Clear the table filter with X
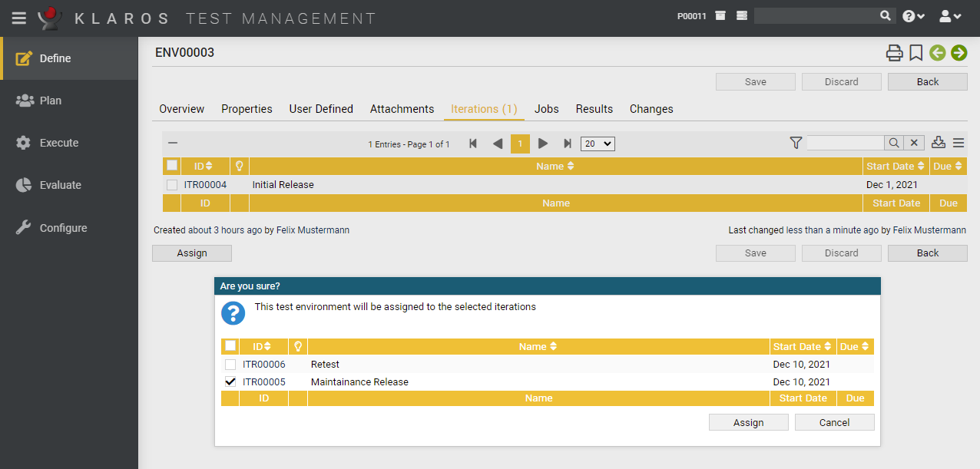The width and height of the screenshot is (980, 469). tap(914, 143)
